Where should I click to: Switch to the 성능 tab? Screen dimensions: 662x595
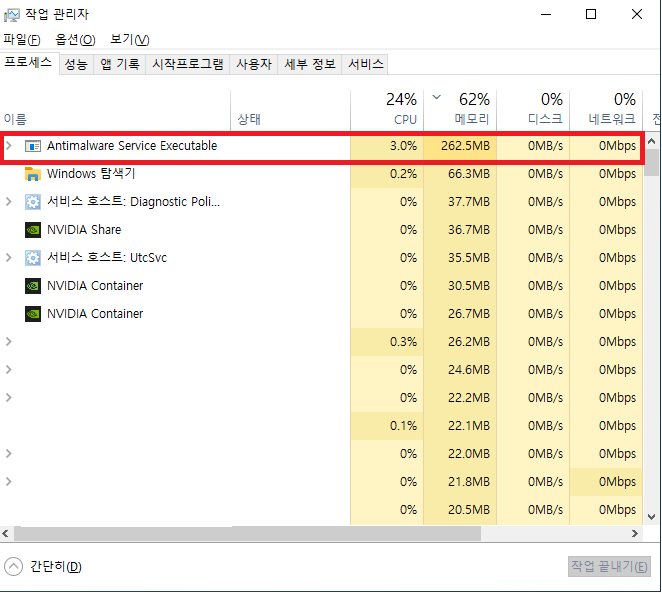tap(76, 64)
